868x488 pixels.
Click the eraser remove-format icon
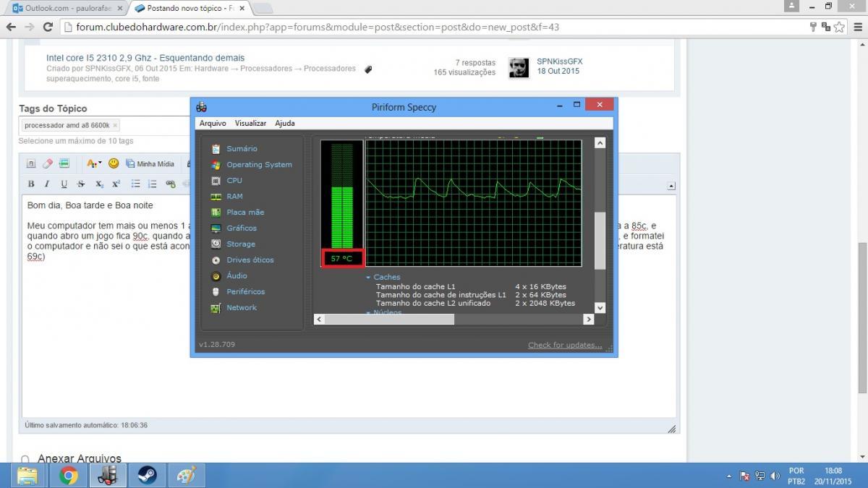coord(48,163)
